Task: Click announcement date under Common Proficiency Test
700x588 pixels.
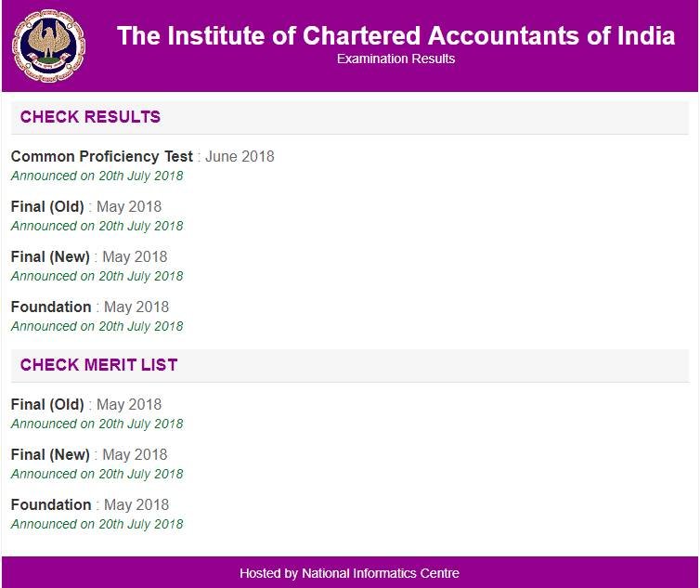Action: pyautogui.click(x=97, y=176)
